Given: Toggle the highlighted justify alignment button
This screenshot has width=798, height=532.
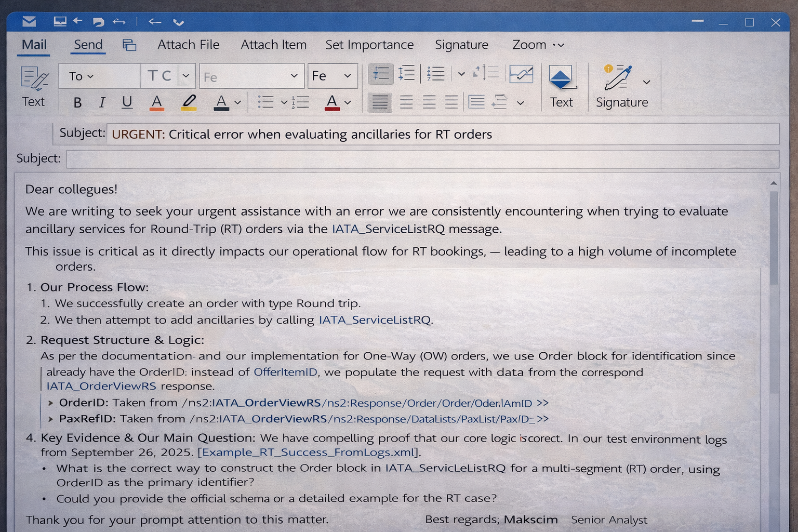Looking at the screenshot, I should click(380, 102).
